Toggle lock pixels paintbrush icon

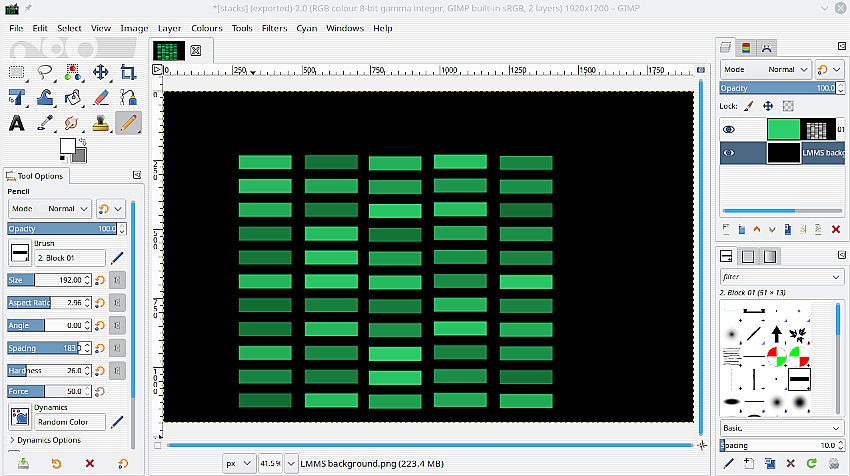[749, 106]
